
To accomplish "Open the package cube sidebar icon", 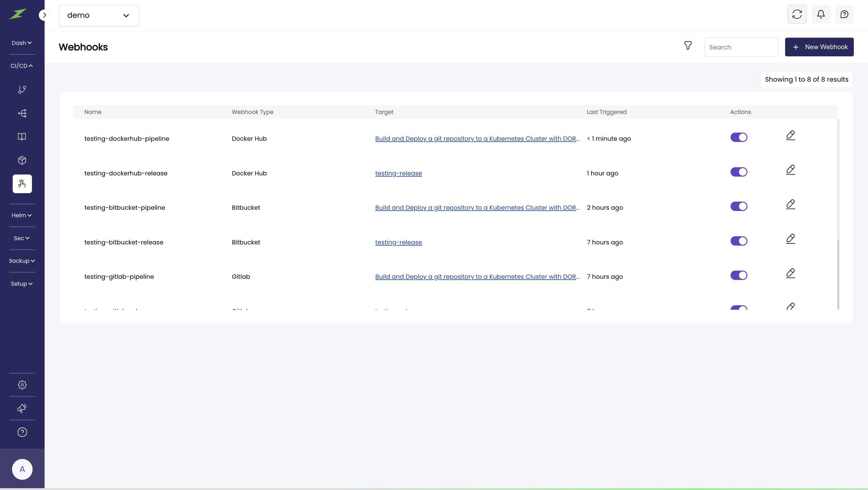I will (22, 160).
